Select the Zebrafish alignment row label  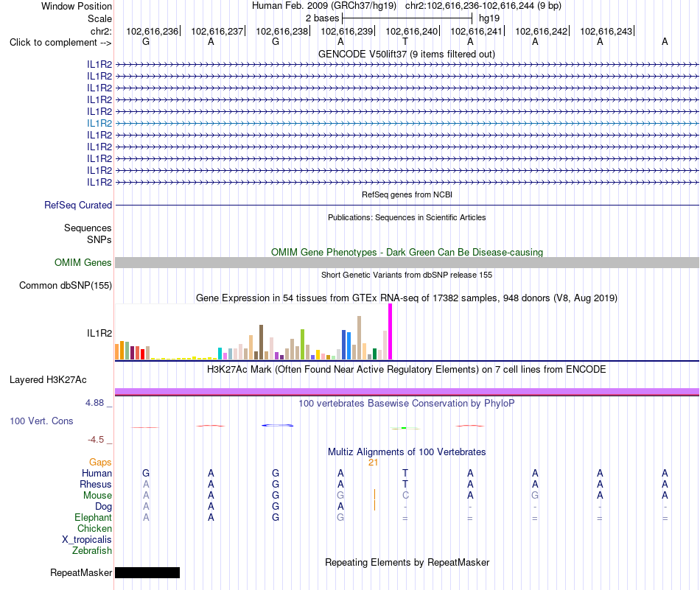[x=92, y=551]
